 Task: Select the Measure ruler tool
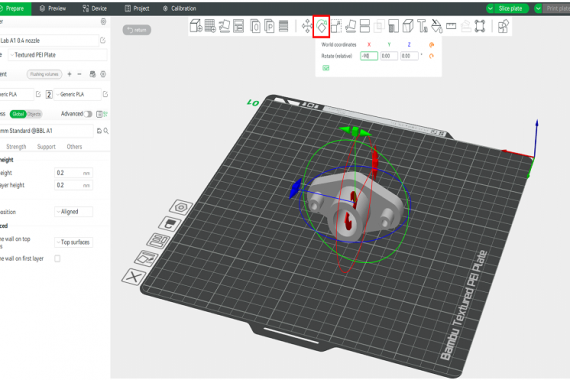pos(451,26)
